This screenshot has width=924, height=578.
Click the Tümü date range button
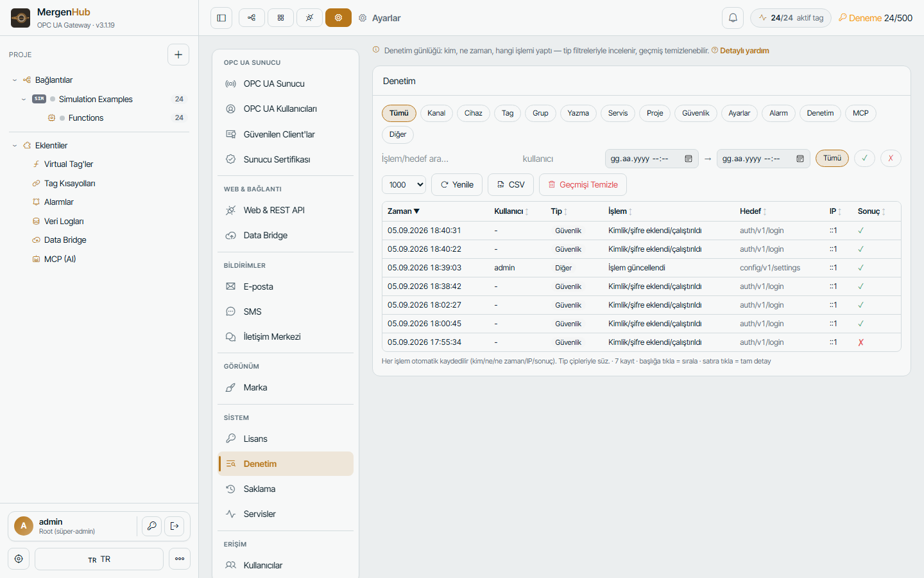point(832,159)
